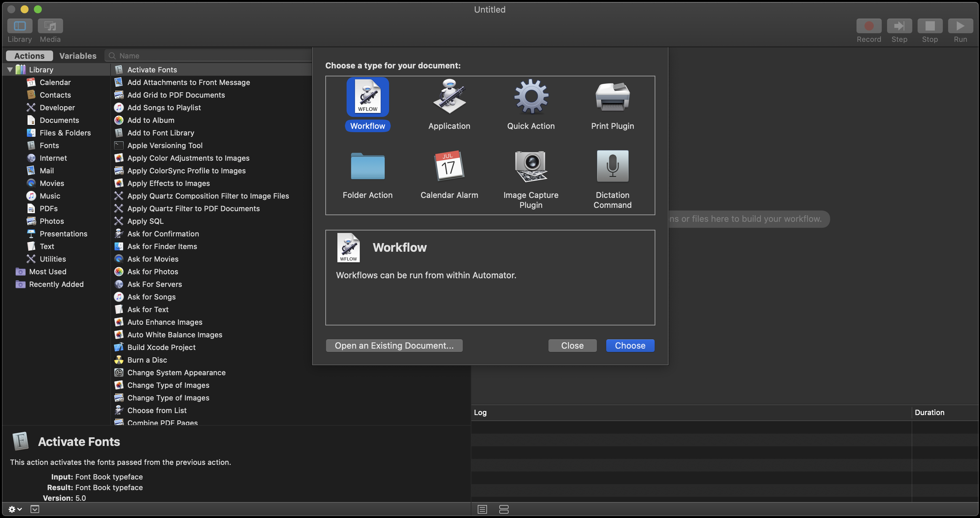Select the Dictation Command microphone icon
This screenshot has width=980, height=518.
tap(612, 166)
